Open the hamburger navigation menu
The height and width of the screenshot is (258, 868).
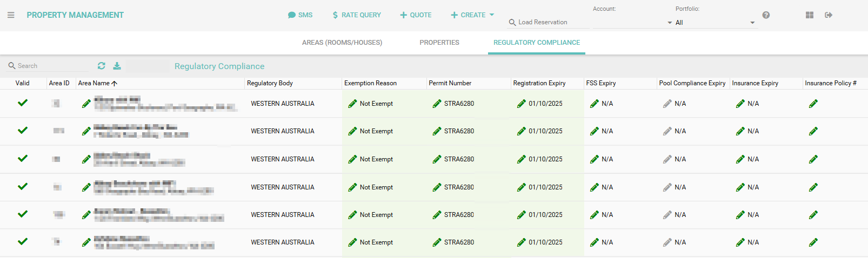pyautogui.click(x=11, y=15)
